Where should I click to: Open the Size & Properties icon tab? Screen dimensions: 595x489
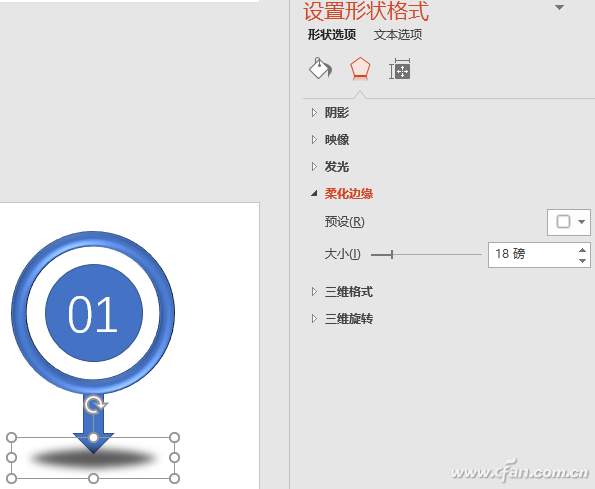tap(400, 69)
